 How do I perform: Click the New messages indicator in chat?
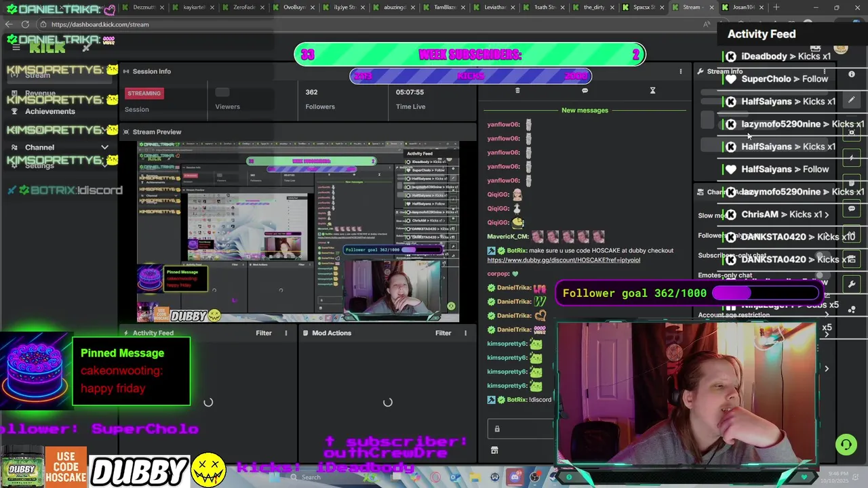(x=585, y=110)
